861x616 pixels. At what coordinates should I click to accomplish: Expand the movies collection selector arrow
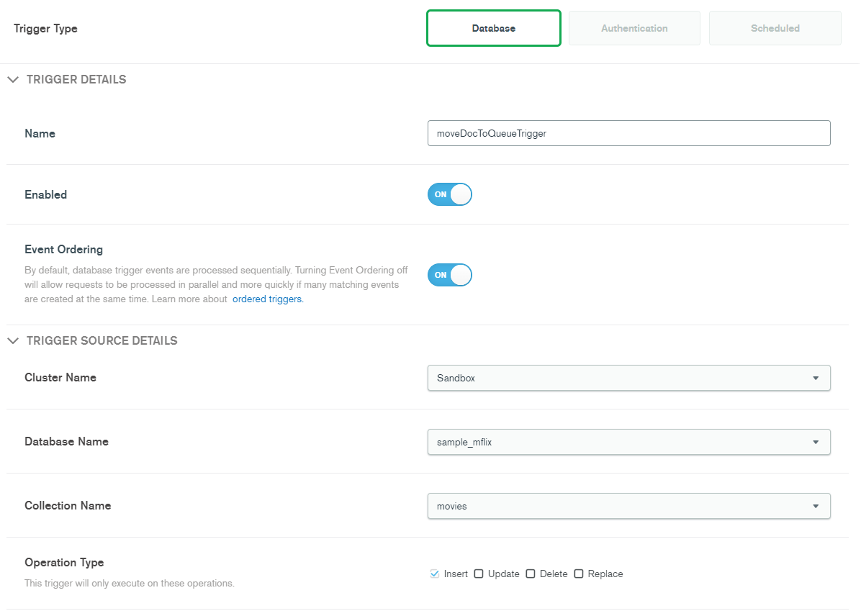(816, 506)
